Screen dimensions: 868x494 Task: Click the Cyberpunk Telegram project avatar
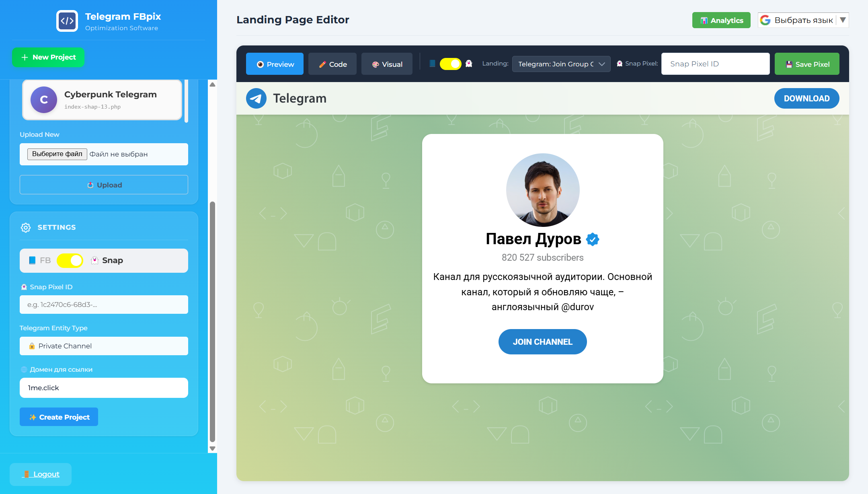(44, 100)
